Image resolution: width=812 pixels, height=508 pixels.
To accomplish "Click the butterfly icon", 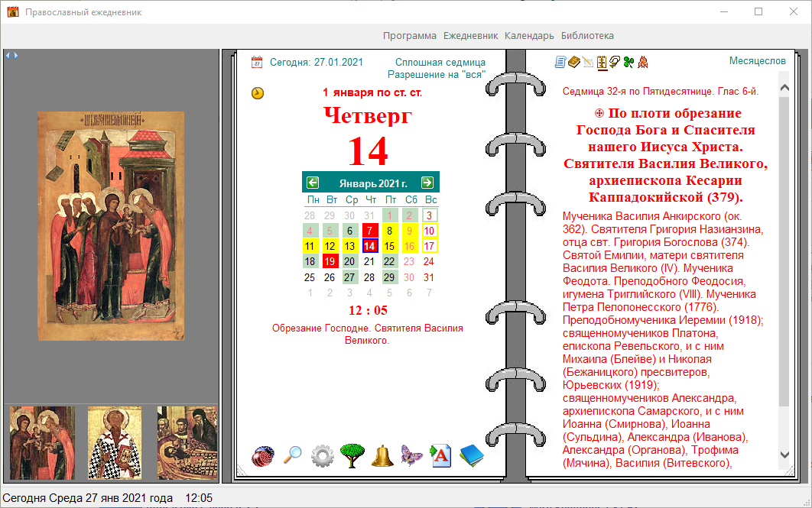I will pyautogui.click(x=411, y=456).
